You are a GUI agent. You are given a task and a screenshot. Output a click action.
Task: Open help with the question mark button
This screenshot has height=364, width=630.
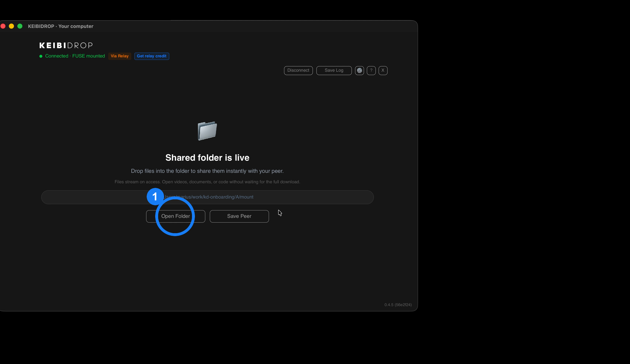coord(371,71)
